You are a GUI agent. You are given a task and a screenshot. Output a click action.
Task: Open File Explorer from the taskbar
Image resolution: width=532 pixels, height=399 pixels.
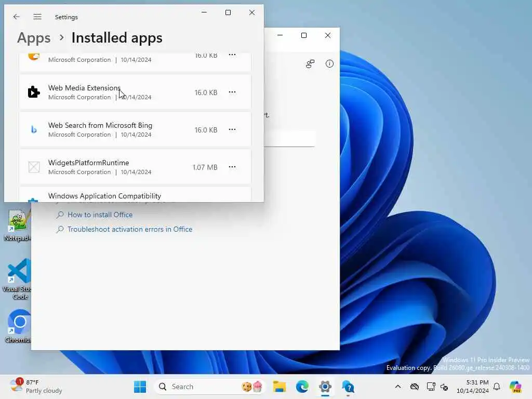tap(279, 387)
